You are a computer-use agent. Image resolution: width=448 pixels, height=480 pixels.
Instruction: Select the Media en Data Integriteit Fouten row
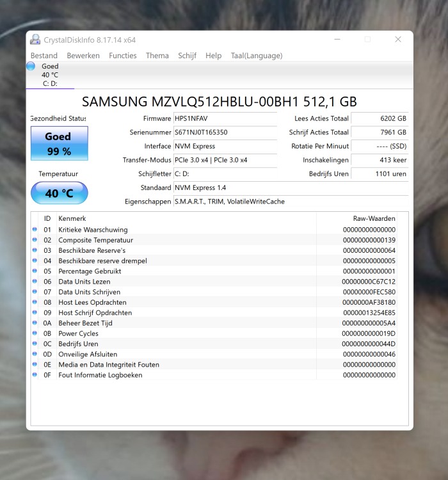[214, 365]
